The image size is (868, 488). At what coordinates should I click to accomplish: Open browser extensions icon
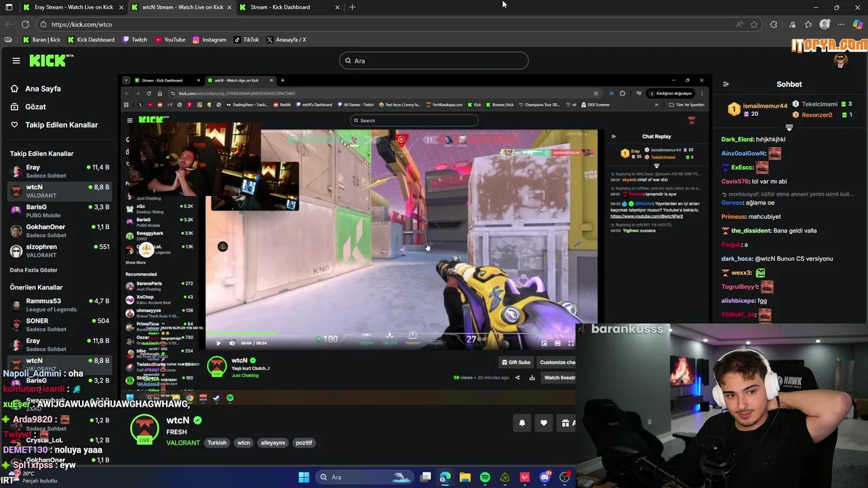pos(774,24)
